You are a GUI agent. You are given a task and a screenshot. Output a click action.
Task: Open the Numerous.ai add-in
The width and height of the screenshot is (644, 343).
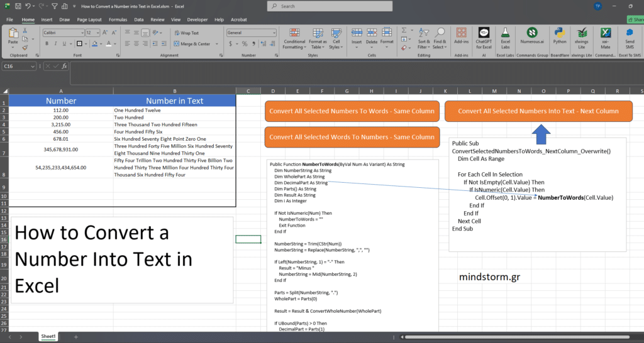pyautogui.click(x=532, y=36)
